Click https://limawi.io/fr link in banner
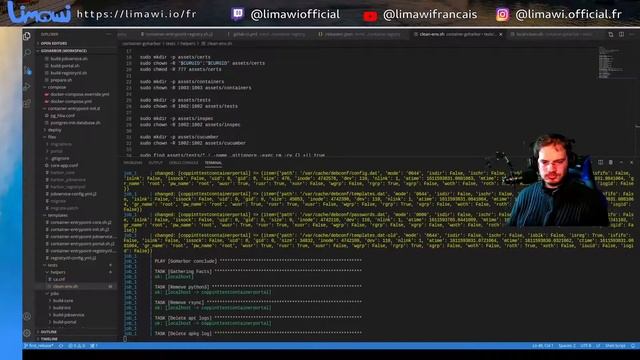This screenshot has height=360, width=640. click(x=136, y=14)
